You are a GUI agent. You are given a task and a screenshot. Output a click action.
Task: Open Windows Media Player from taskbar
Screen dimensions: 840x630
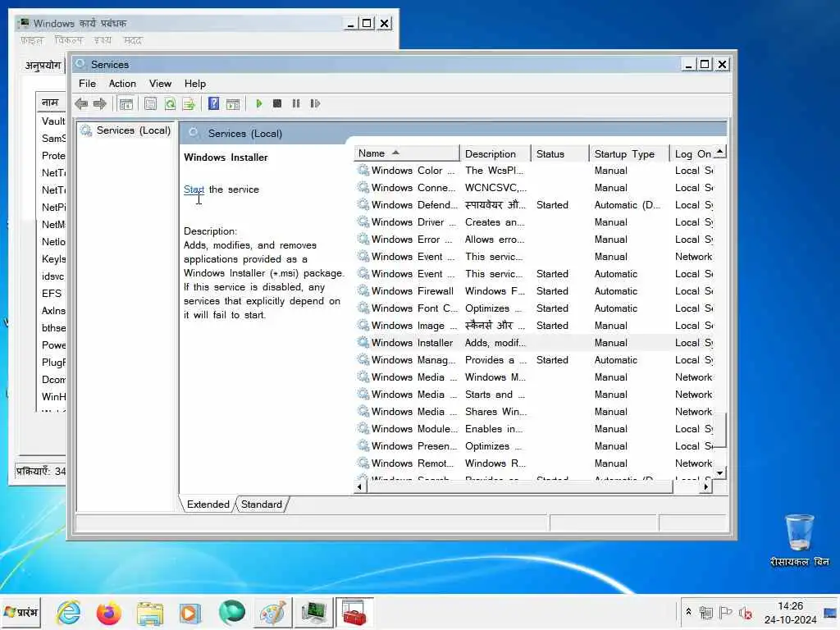pyautogui.click(x=189, y=613)
